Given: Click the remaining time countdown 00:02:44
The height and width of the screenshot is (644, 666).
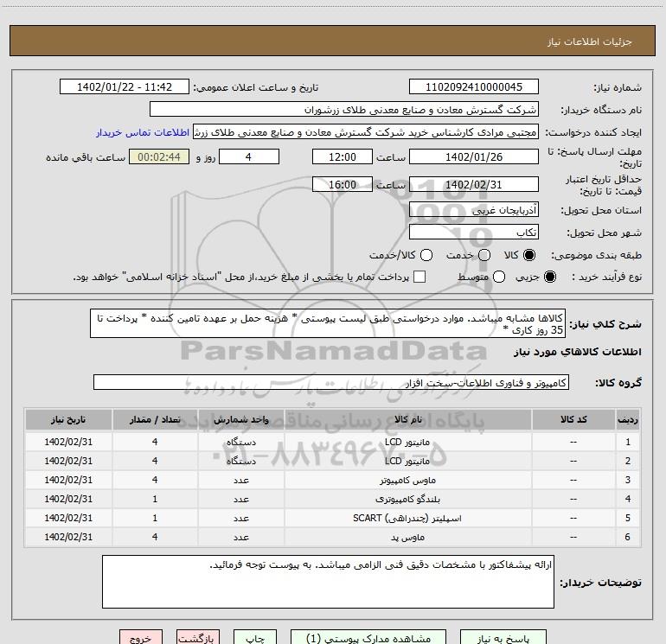Looking at the screenshot, I should [x=159, y=156].
